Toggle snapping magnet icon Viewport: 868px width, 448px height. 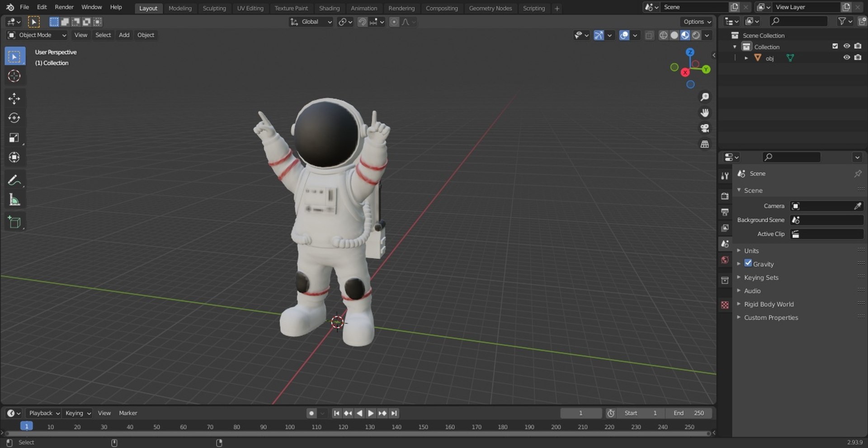(362, 22)
